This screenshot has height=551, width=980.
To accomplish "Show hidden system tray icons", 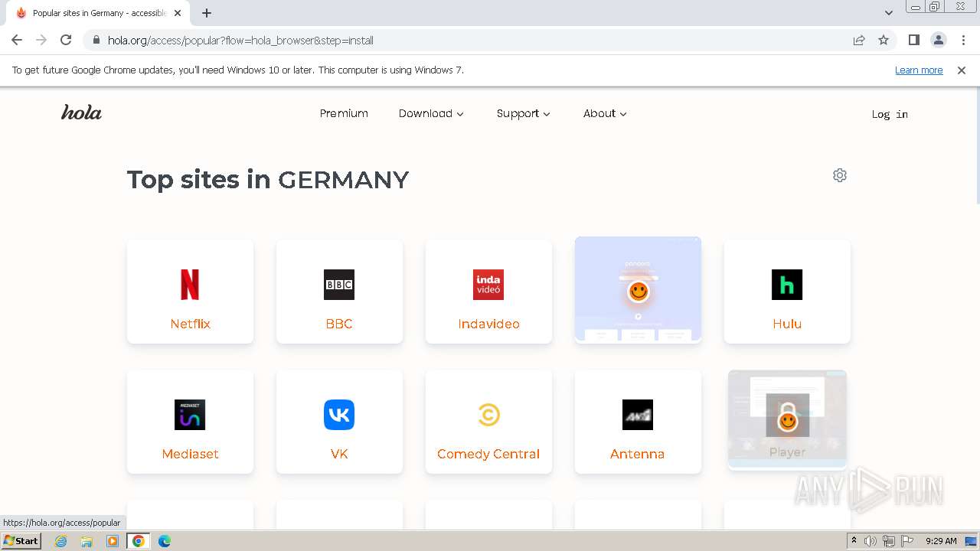I will click(x=854, y=541).
